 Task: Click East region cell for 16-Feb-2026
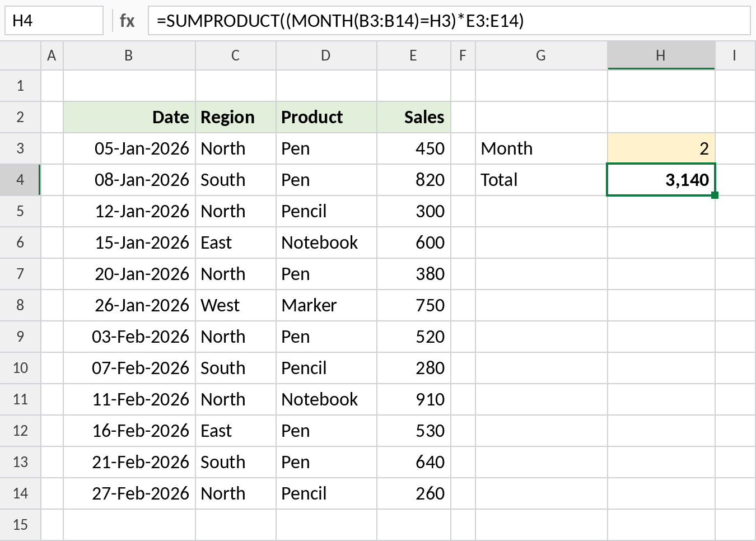tap(236, 431)
